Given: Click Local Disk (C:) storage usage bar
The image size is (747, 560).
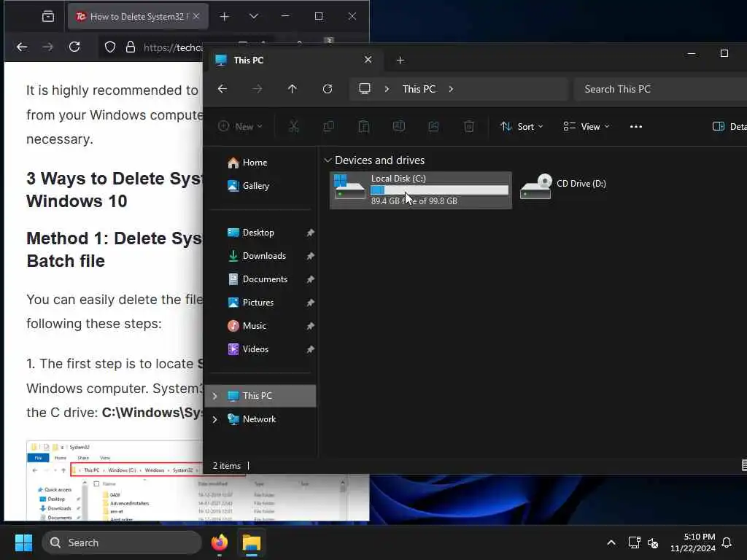Looking at the screenshot, I should tap(440, 190).
